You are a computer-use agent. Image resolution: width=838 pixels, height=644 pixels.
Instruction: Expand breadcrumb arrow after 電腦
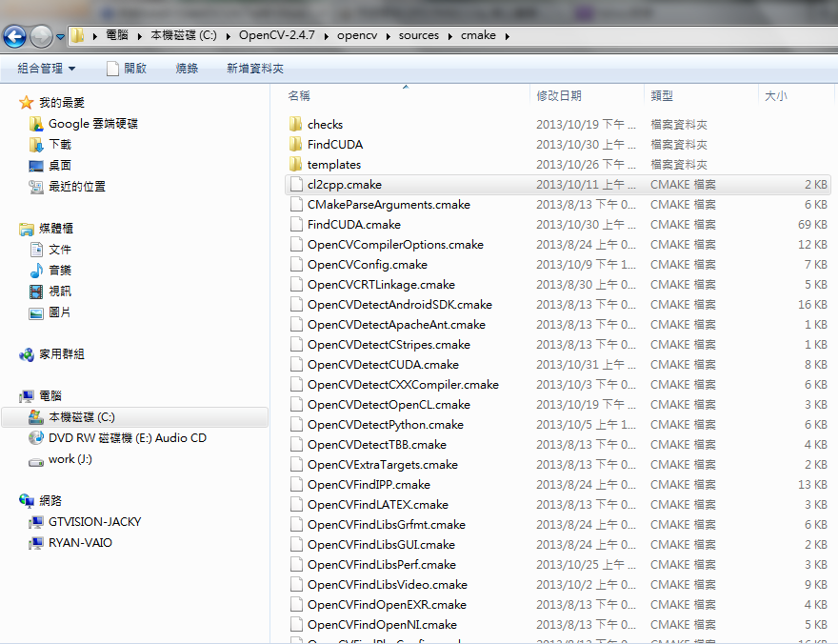[139, 36]
